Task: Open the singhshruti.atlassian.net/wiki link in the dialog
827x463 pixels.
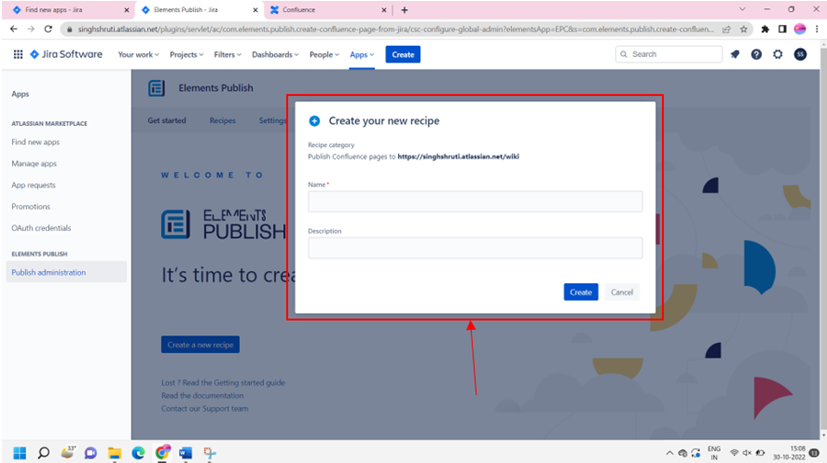Action: coord(458,157)
